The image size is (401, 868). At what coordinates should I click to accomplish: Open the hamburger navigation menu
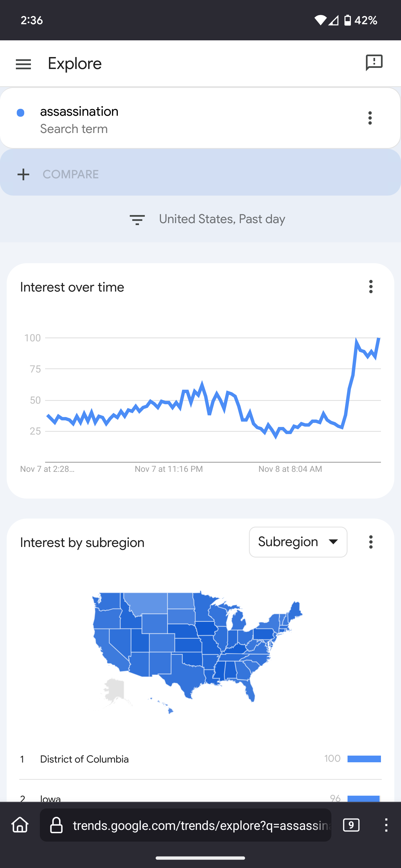point(23,64)
